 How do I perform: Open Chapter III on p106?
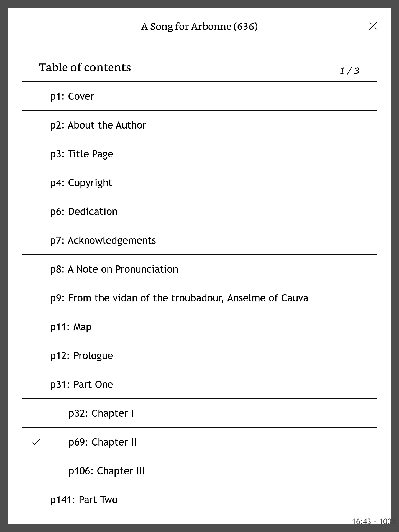106,471
